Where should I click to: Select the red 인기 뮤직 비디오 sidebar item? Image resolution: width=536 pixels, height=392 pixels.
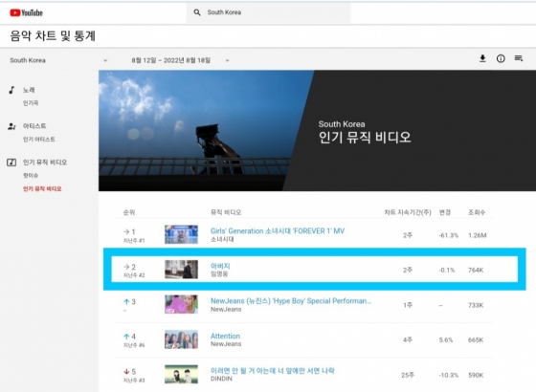(x=42, y=189)
